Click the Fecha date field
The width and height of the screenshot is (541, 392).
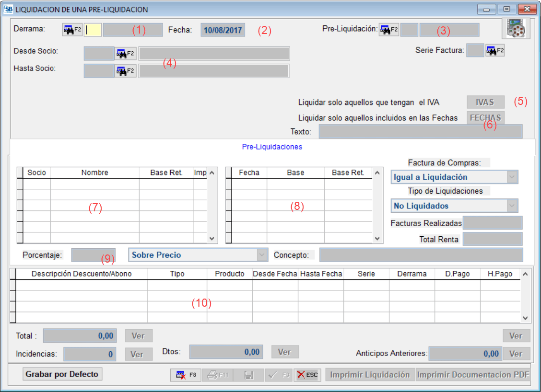tap(223, 30)
